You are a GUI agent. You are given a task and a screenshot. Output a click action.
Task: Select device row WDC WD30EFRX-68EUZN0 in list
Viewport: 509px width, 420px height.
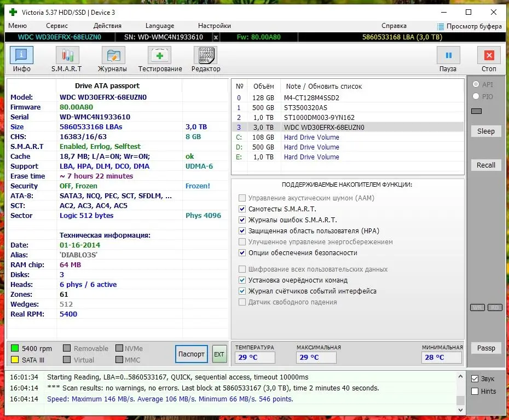[348, 128]
